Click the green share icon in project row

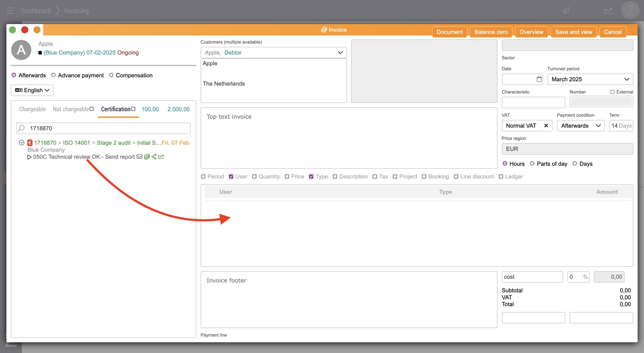pyautogui.click(x=154, y=157)
